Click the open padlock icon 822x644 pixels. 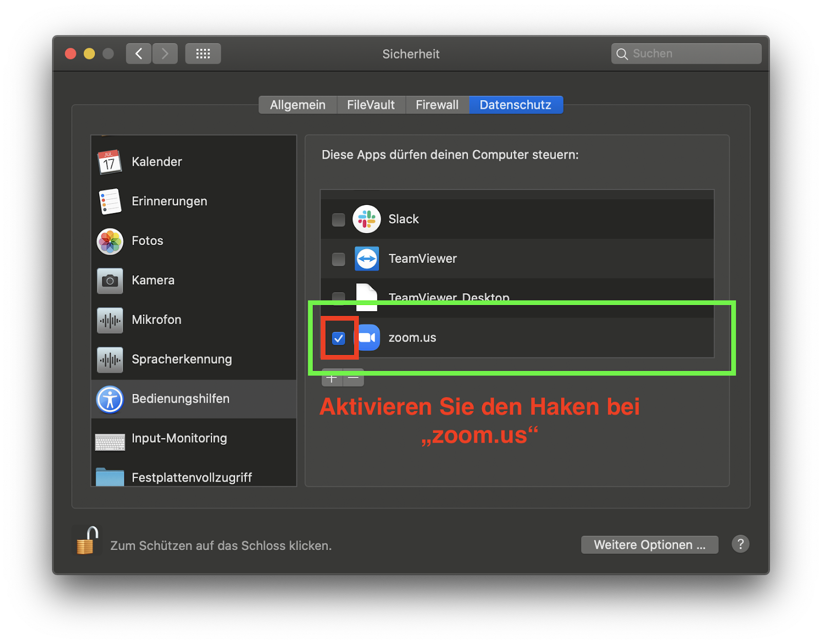click(x=87, y=540)
